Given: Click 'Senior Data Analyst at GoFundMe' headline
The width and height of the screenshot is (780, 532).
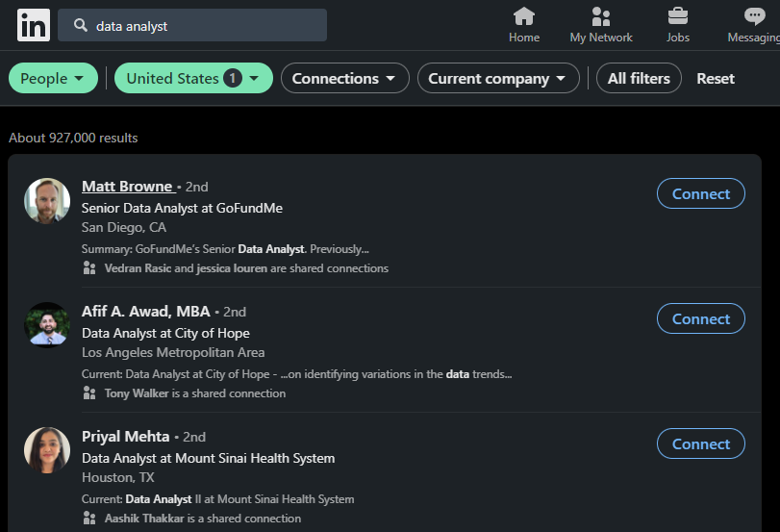Looking at the screenshot, I should [x=182, y=208].
